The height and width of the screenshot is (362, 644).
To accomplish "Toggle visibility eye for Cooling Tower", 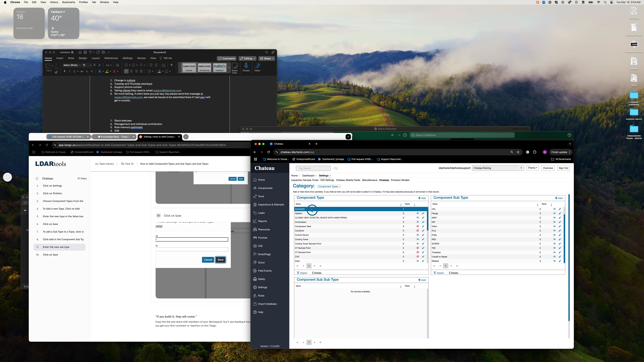I will [x=417, y=239].
